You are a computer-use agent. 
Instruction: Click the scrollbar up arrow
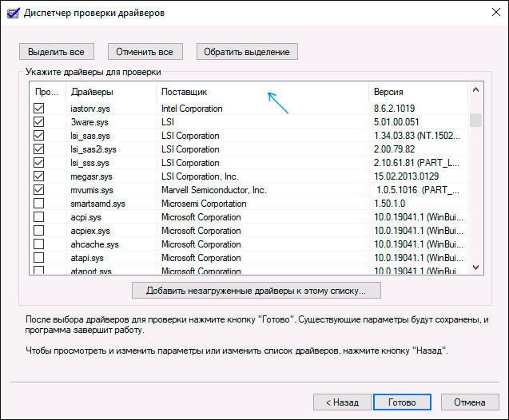click(476, 90)
